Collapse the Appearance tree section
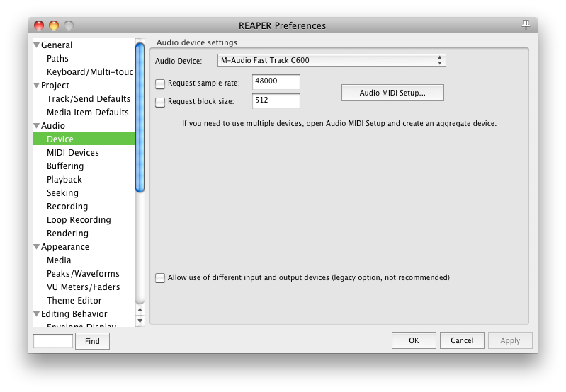 (x=36, y=247)
